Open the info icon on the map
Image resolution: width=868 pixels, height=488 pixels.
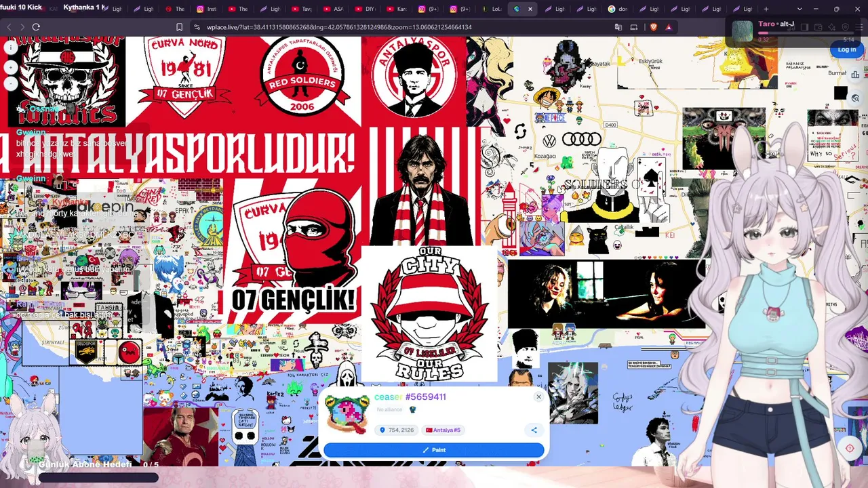(10, 47)
